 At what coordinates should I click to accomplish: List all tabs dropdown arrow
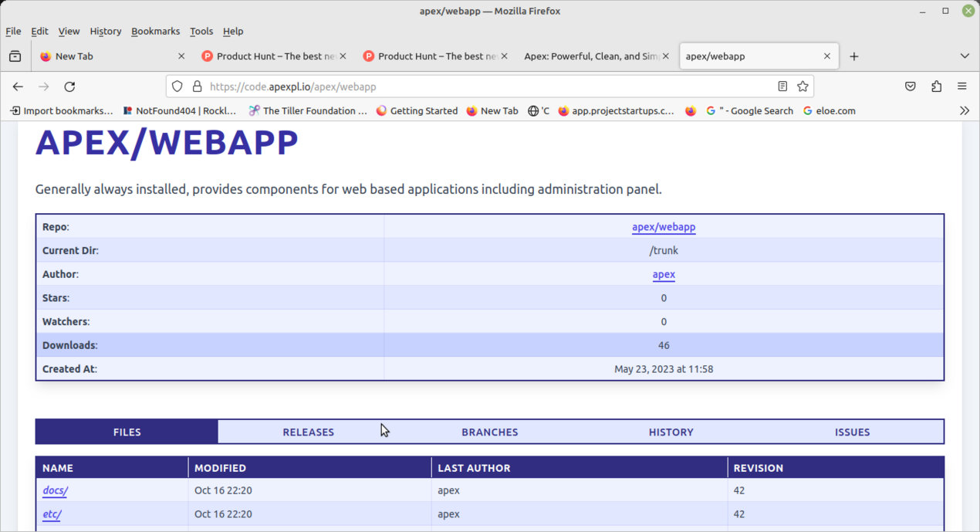[x=965, y=56]
